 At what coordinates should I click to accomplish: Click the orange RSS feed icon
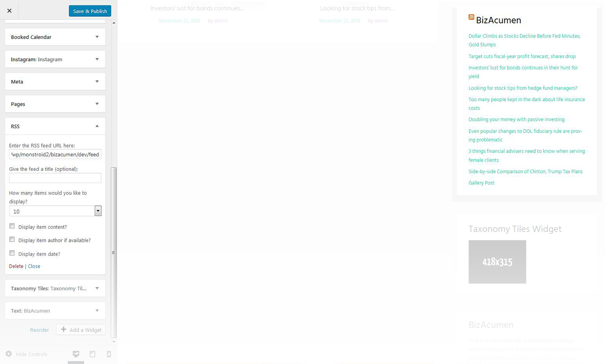(471, 17)
